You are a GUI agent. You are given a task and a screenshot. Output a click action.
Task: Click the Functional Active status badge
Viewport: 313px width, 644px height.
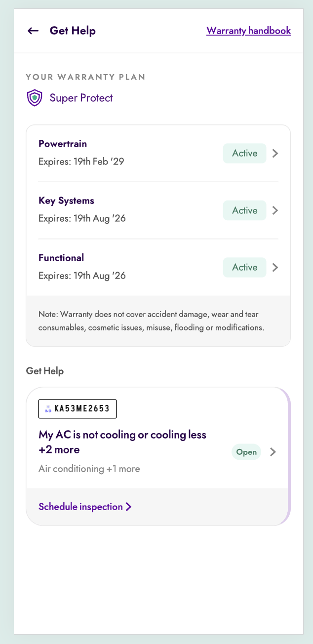pos(245,267)
